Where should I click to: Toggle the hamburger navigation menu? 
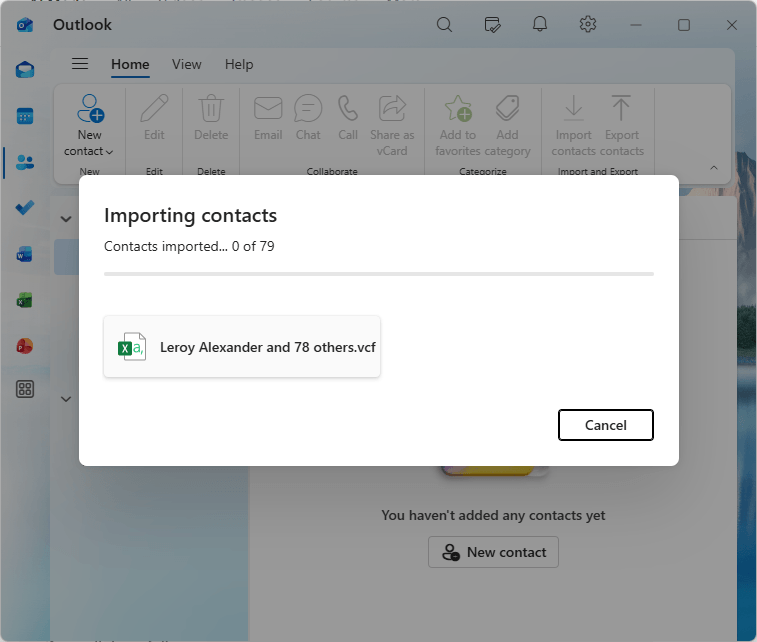(80, 64)
